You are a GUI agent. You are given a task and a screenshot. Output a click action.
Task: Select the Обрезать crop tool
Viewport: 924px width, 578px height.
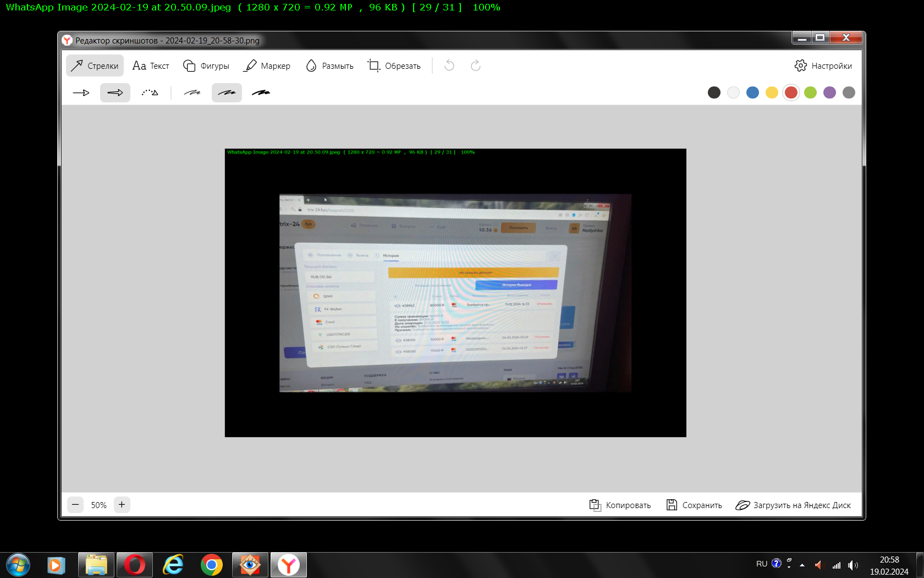pos(394,66)
